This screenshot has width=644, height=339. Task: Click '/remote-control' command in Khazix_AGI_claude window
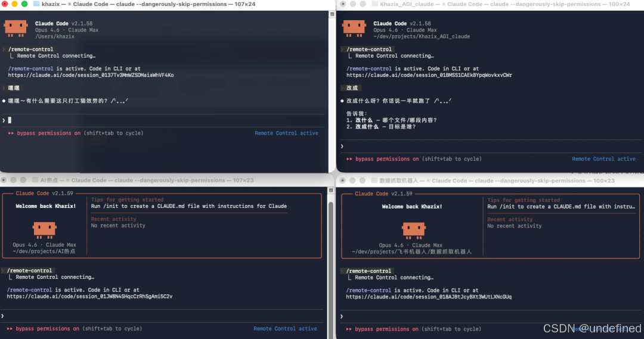tap(369, 49)
